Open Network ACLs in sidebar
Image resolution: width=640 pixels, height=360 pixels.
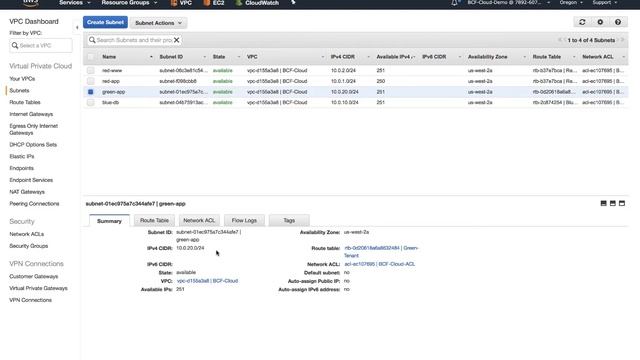27,234
